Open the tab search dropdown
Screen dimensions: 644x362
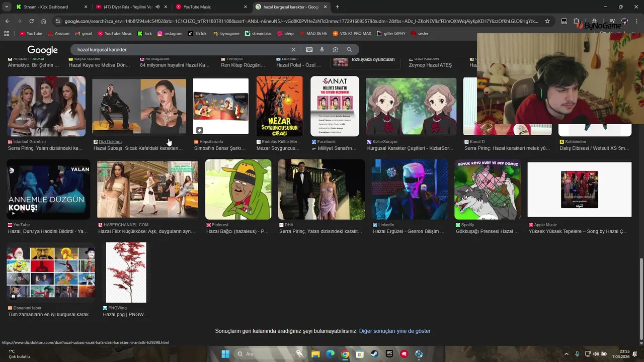point(7,7)
